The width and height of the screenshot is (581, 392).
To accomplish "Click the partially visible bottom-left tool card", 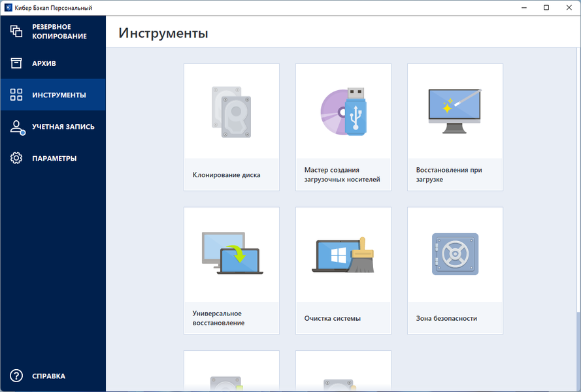I will point(231,370).
